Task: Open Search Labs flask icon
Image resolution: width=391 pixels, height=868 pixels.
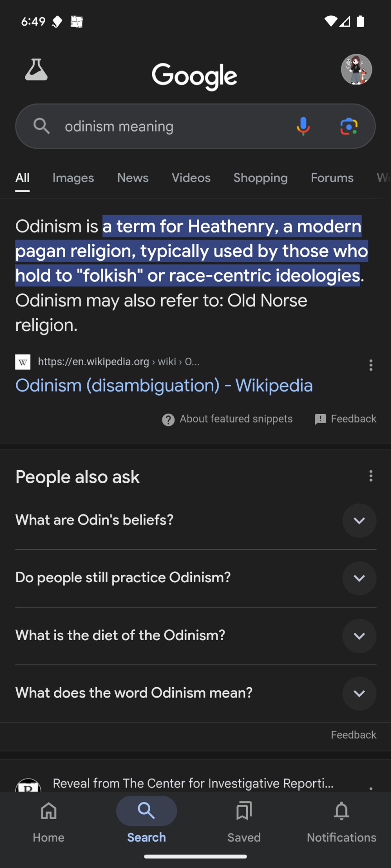Action: coord(36,70)
